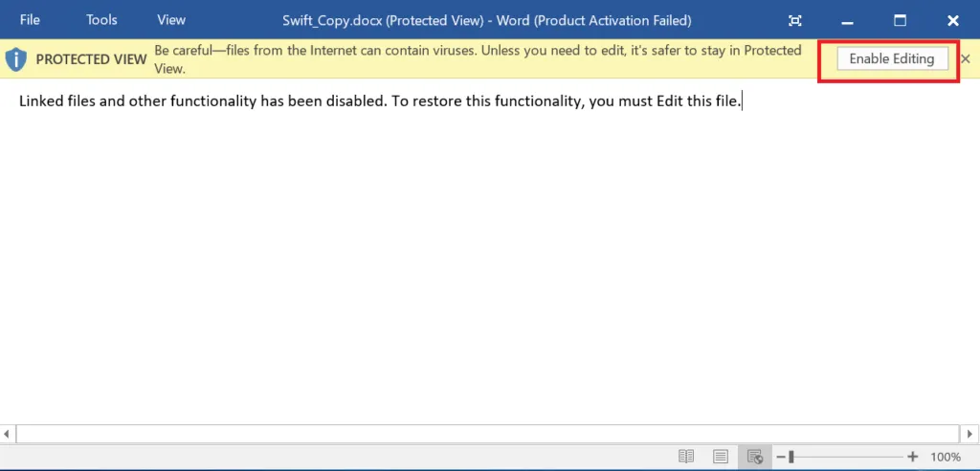The image size is (980, 471).
Task: Click the PROTECTED VIEW label text
Action: click(x=91, y=59)
